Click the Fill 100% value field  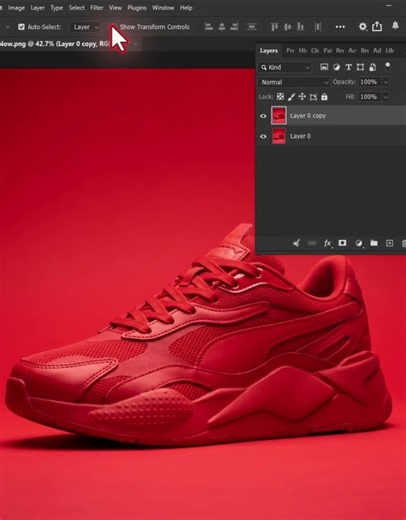tap(369, 97)
